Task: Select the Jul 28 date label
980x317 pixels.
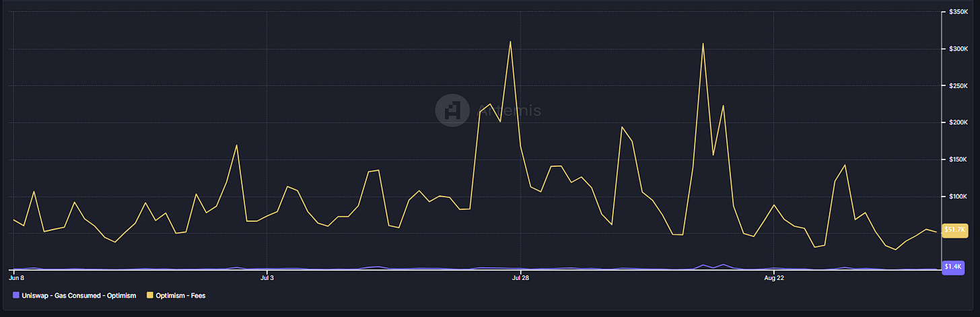Action: [520, 277]
